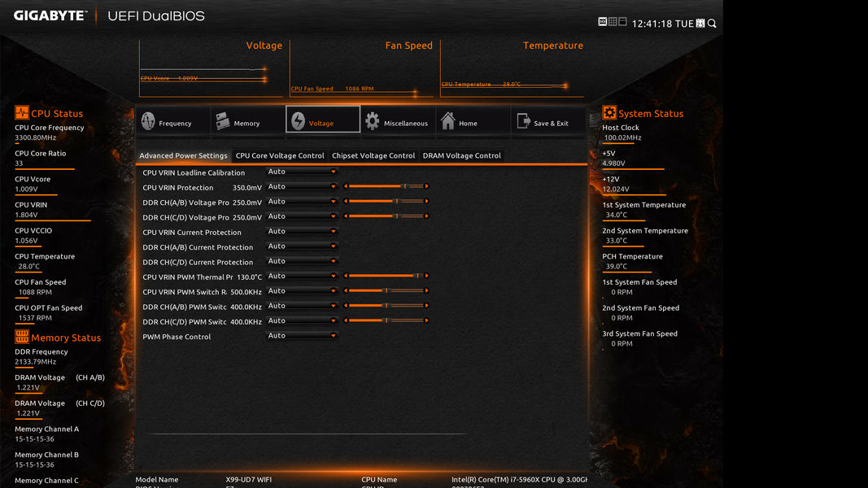Click the system clock time display

[652, 24]
